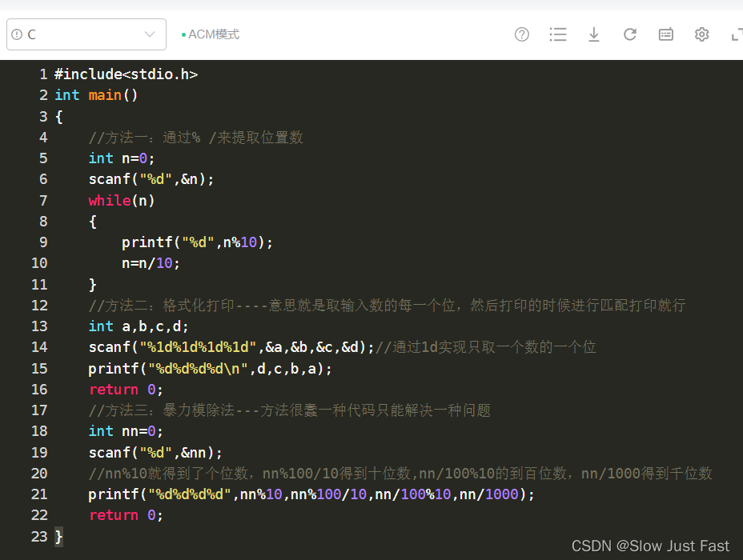Click the int main() line

pos(96,95)
